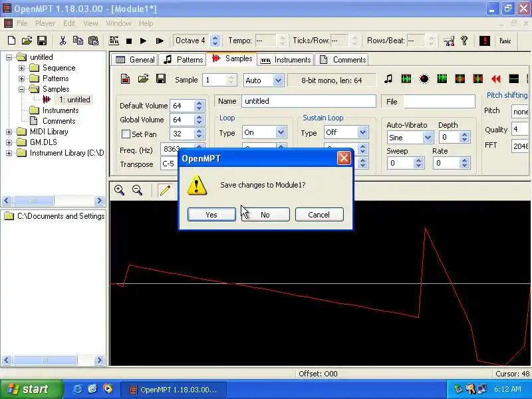Switch to the Instruments tab
The image size is (532, 399).
pos(285,60)
